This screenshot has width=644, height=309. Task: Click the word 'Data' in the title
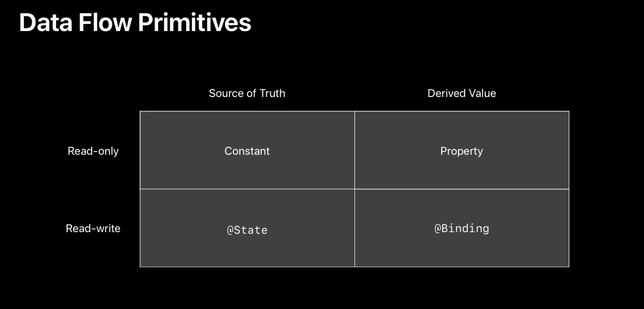point(46,22)
